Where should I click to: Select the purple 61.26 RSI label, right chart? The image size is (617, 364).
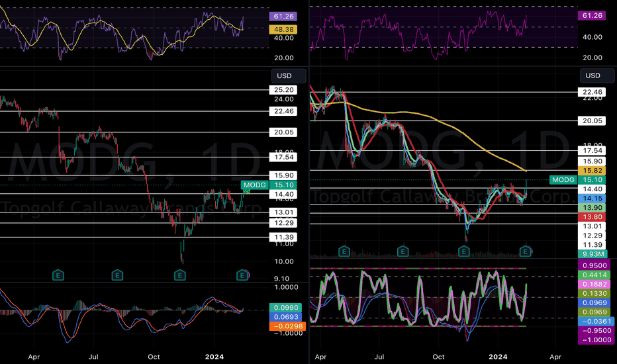(592, 16)
